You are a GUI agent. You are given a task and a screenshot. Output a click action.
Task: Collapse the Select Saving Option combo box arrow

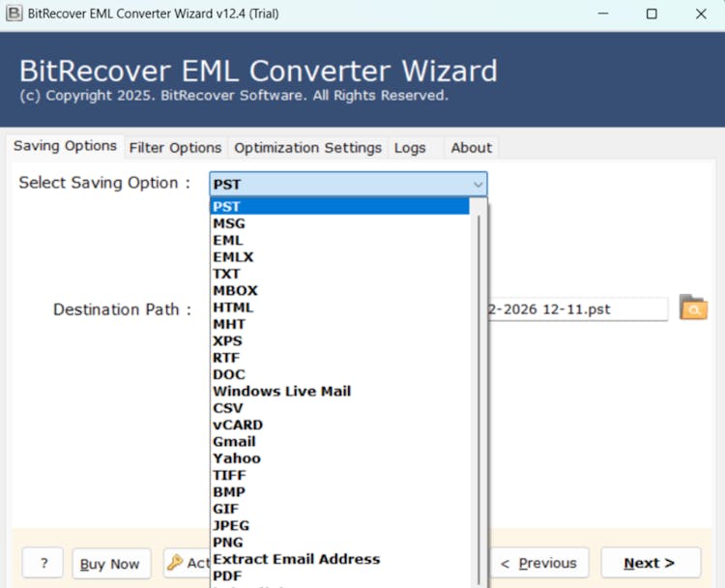[x=478, y=184]
